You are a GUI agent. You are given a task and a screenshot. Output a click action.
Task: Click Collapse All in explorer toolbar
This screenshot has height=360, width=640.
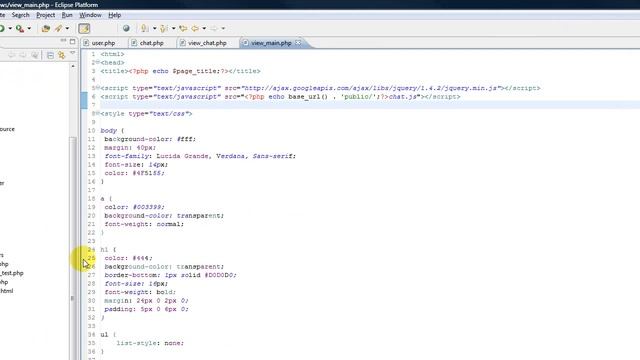coord(50,55)
